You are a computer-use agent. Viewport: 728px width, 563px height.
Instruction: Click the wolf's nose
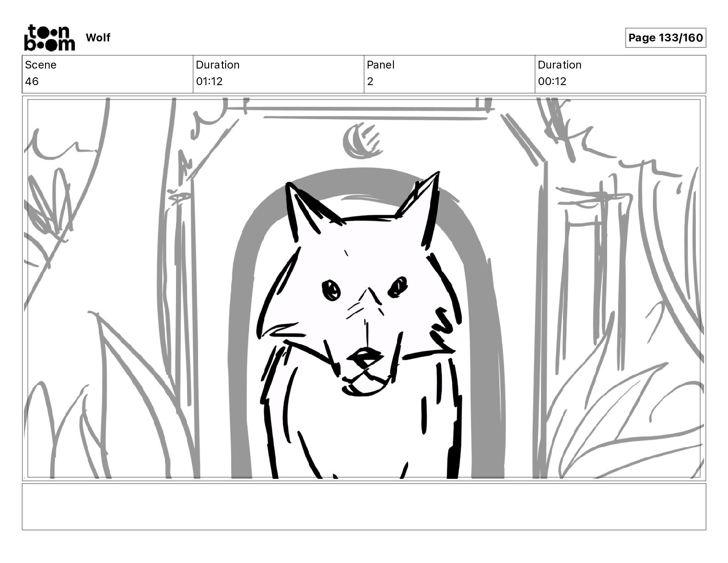click(x=365, y=356)
